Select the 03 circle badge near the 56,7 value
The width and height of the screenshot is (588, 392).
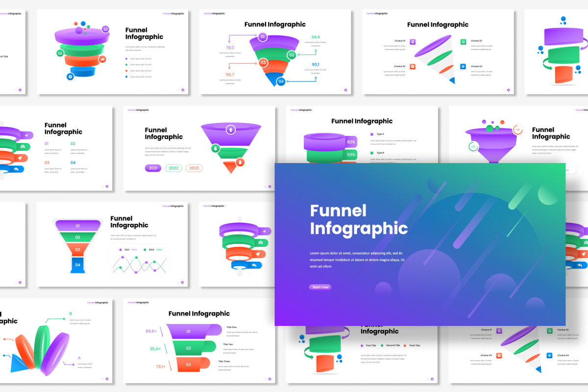[x=263, y=62]
